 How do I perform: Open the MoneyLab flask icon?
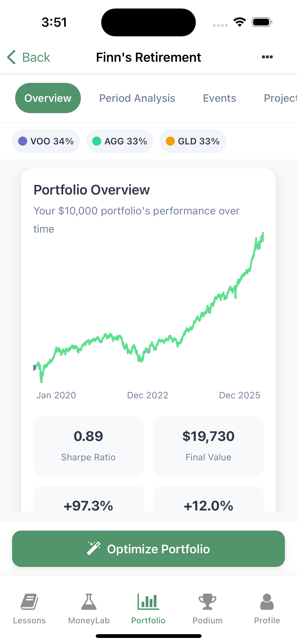89,602
